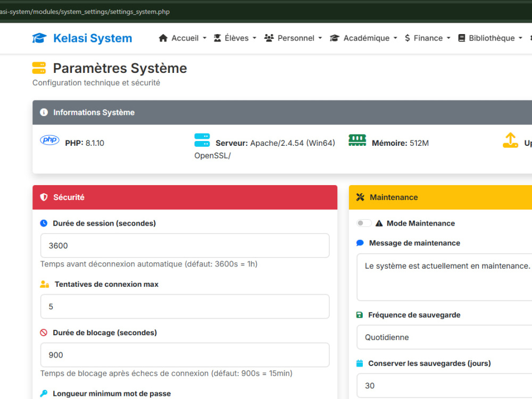This screenshot has width=532, height=399.
Task: Click the clock icon beside Durée de session
Action: tap(44, 223)
